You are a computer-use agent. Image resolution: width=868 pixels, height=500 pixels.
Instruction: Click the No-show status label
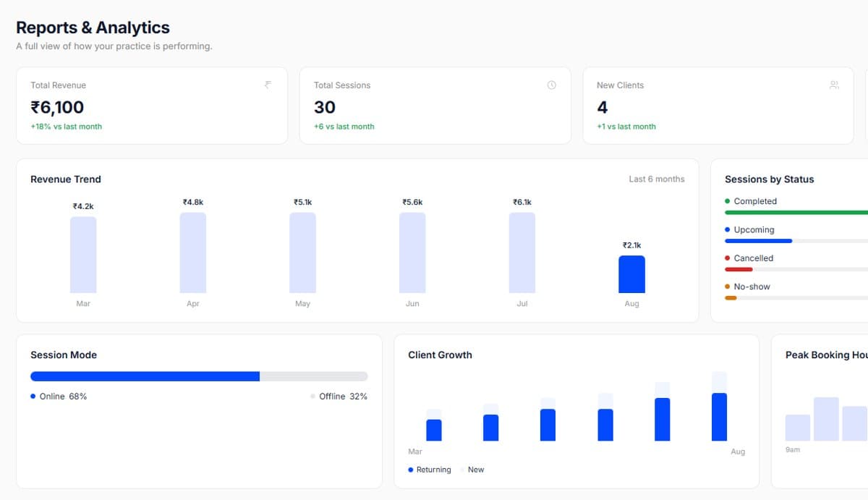[x=752, y=287]
